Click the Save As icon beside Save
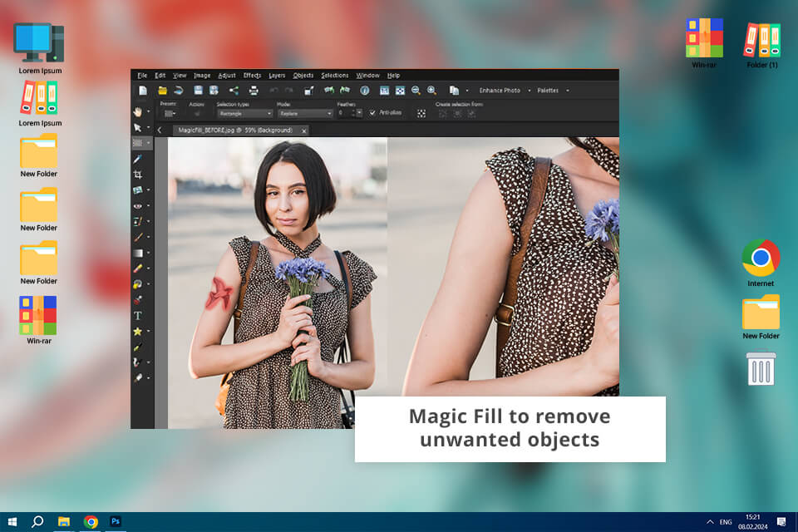This screenshot has width=798, height=532. point(214,91)
